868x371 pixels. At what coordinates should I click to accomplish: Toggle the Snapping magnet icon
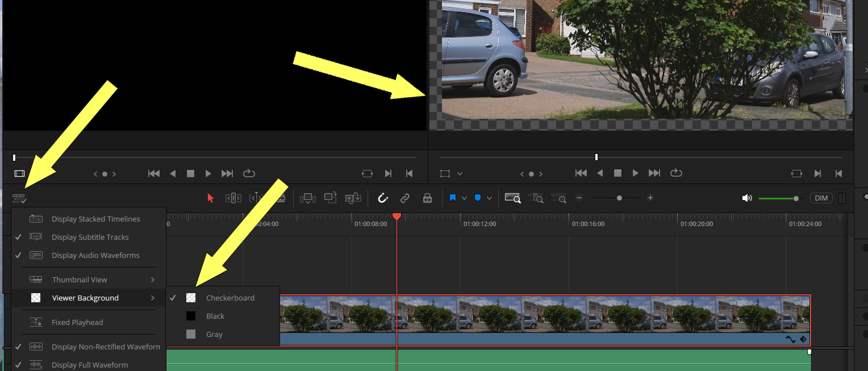383,198
